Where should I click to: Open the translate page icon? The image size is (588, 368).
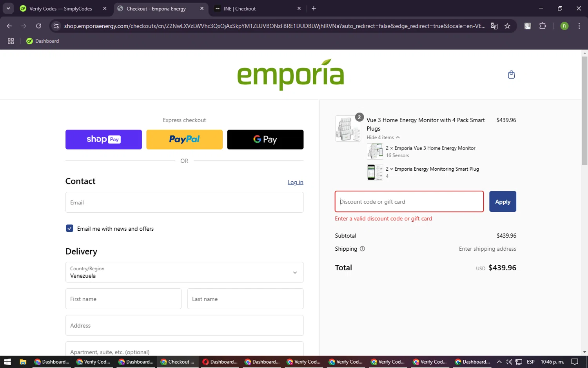click(494, 26)
